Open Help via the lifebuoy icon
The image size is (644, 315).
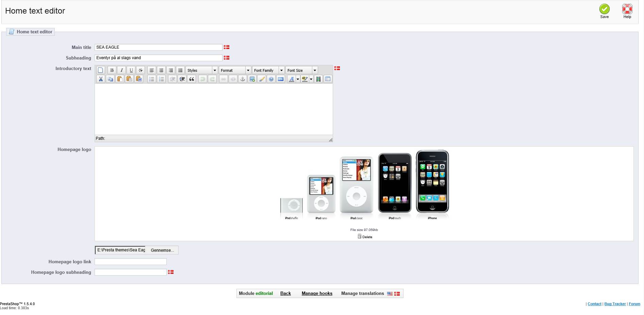627,9
